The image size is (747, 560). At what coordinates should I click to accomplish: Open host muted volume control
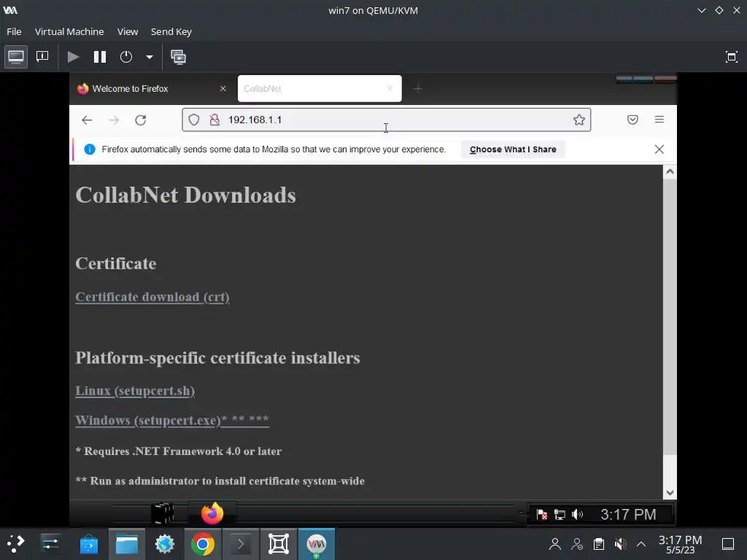(x=620, y=544)
